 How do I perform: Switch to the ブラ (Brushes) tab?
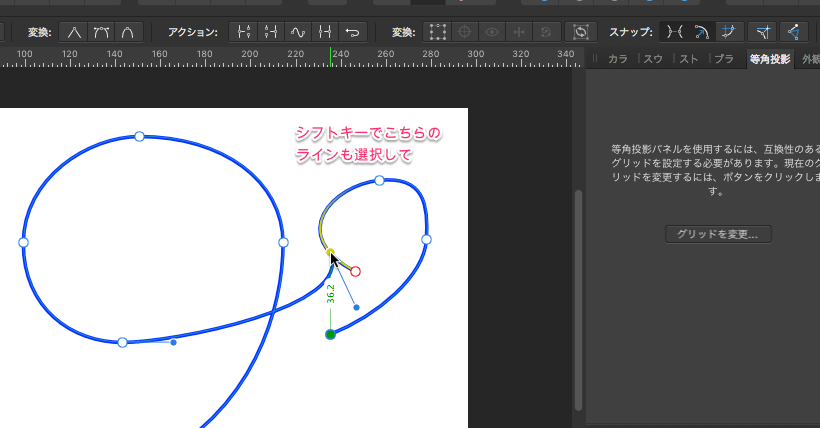pos(723,59)
